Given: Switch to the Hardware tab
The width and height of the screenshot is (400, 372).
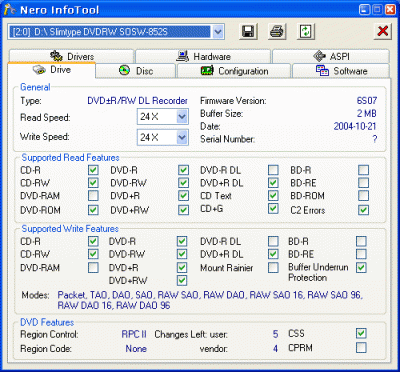Looking at the screenshot, I should [x=203, y=56].
